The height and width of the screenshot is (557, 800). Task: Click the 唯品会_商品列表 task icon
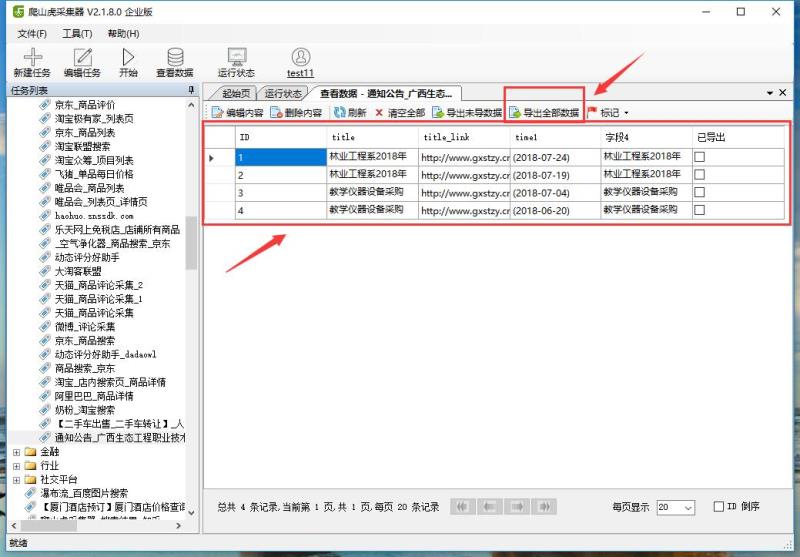pyautogui.click(x=45, y=188)
